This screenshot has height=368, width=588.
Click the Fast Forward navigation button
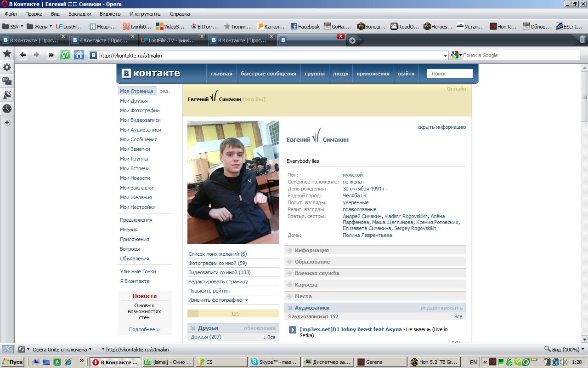pos(51,55)
